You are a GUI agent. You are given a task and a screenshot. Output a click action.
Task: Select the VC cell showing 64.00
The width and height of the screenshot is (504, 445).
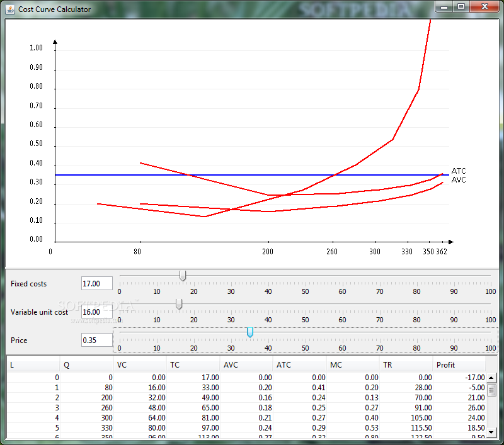coord(140,418)
